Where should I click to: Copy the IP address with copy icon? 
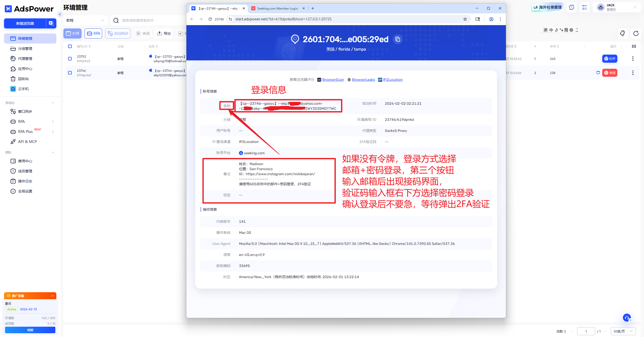[398, 39]
